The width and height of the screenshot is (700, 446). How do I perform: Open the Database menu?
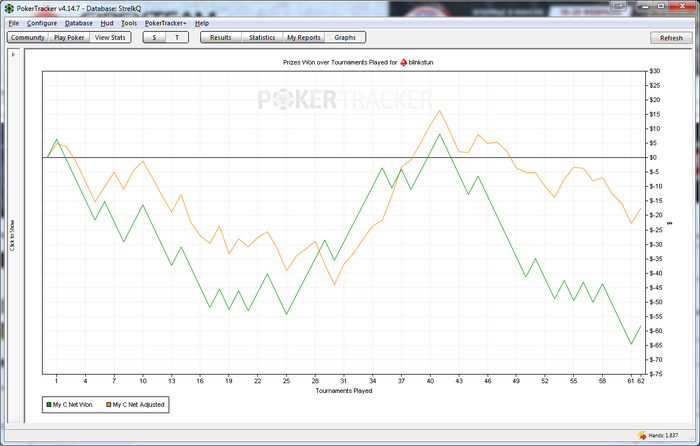[79, 23]
